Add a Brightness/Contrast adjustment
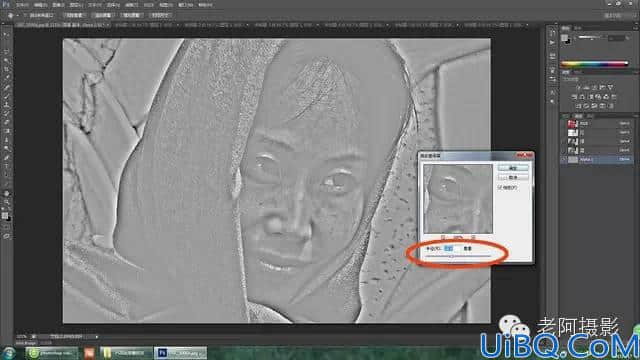The width and height of the screenshot is (640, 360). point(578,87)
